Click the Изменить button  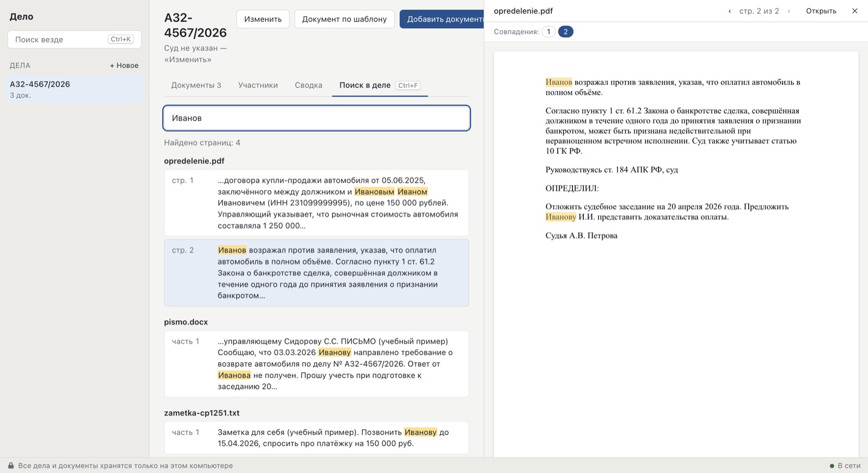pyautogui.click(x=263, y=19)
